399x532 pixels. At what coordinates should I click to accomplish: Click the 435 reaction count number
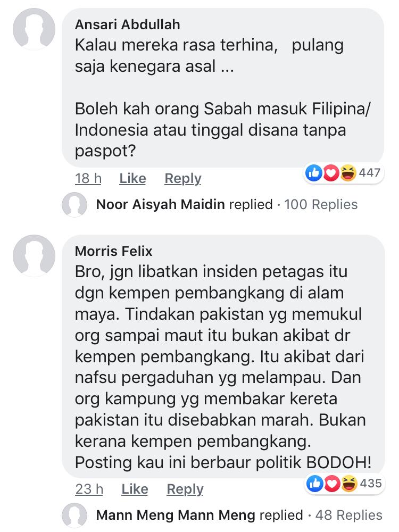pos(370,484)
